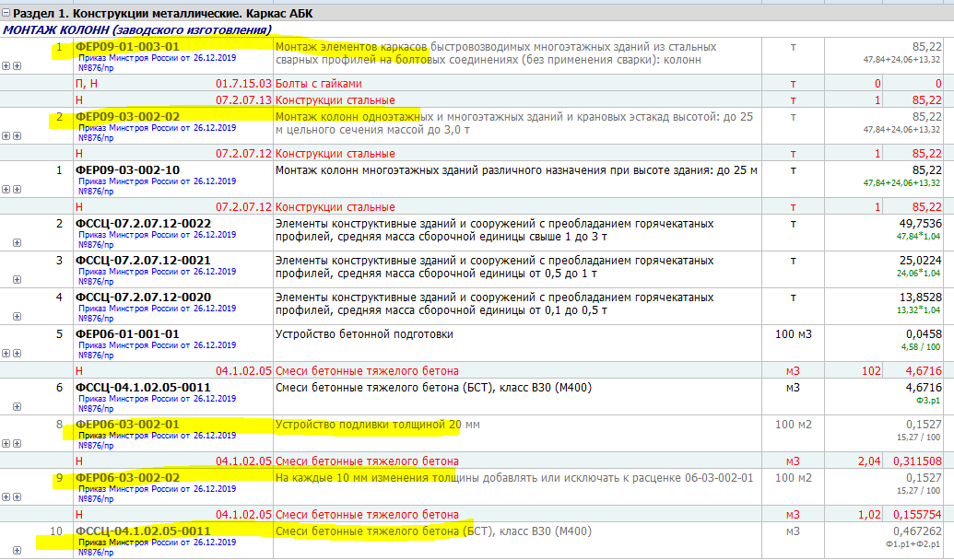Click quantity value 0,0458
Screen dimensions: 954x560
pyautogui.click(x=924, y=333)
